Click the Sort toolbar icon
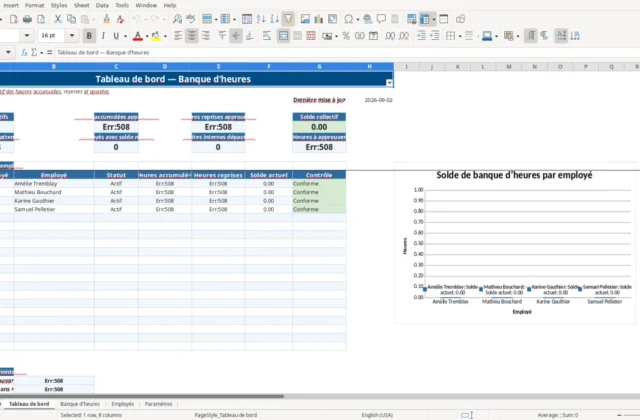This screenshot has height=420, width=640. pos(247,19)
